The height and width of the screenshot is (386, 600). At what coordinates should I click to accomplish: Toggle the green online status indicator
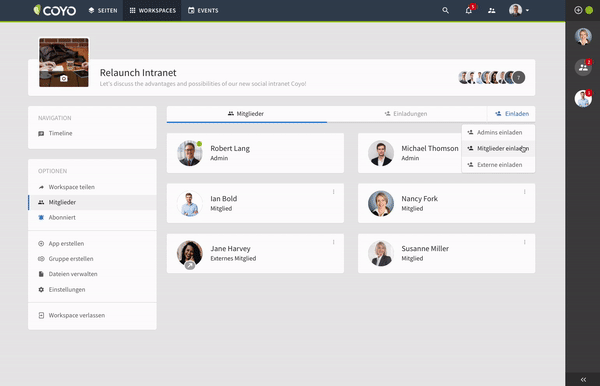point(589,10)
